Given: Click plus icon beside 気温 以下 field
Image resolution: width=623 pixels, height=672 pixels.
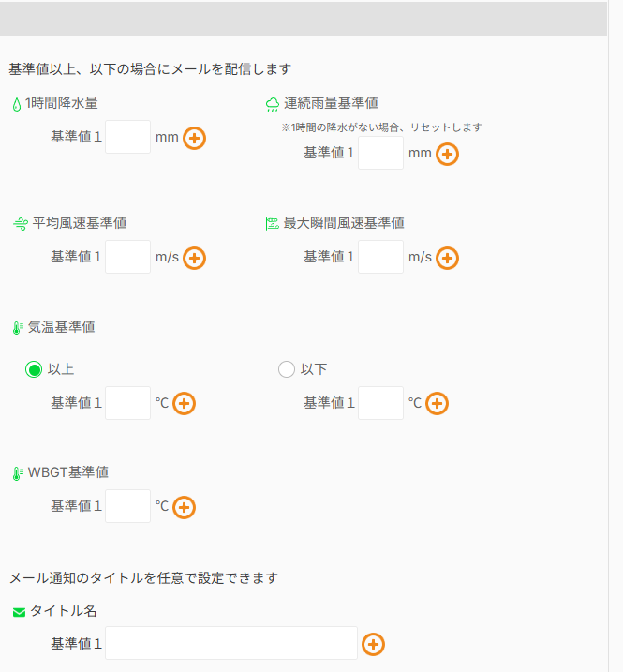Looking at the screenshot, I should point(437,404).
